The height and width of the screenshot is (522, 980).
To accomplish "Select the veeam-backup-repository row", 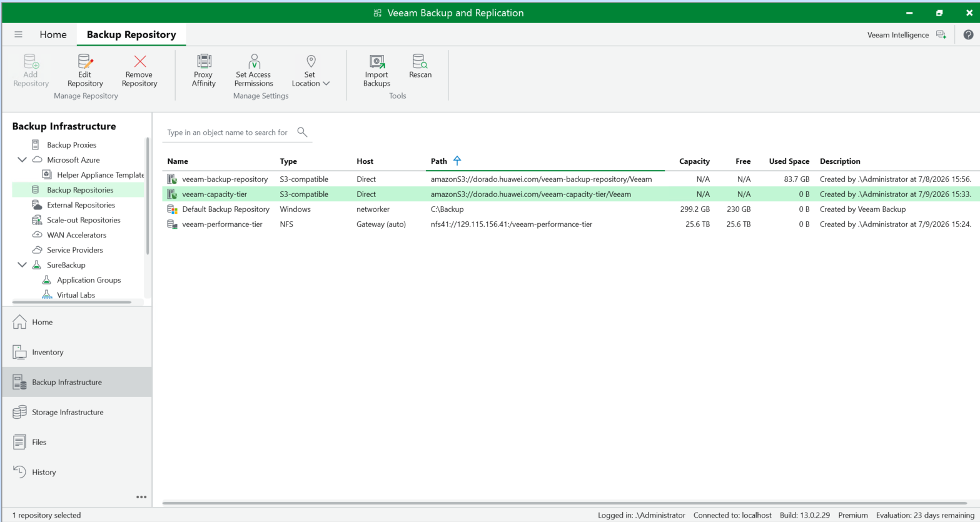I will 570,179.
